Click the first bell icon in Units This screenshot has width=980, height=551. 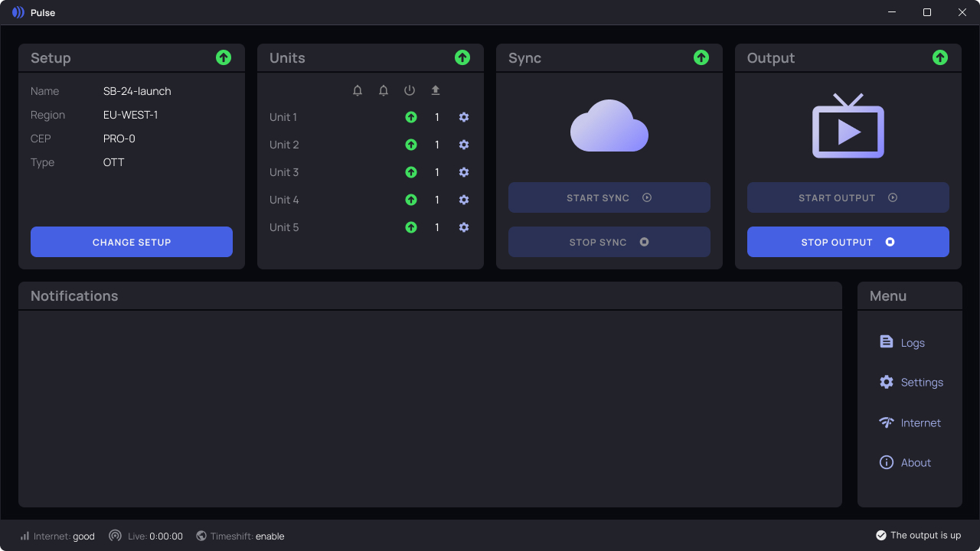click(358, 90)
